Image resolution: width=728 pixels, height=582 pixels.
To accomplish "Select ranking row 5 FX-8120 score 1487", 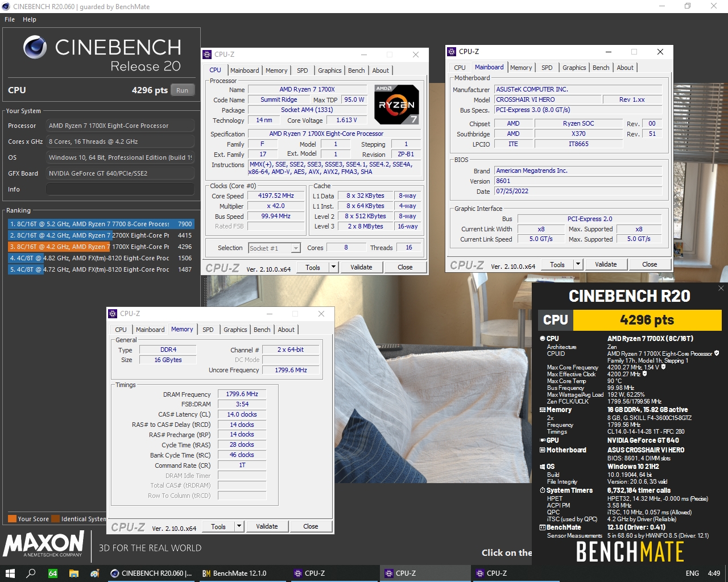I will point(101,269).
